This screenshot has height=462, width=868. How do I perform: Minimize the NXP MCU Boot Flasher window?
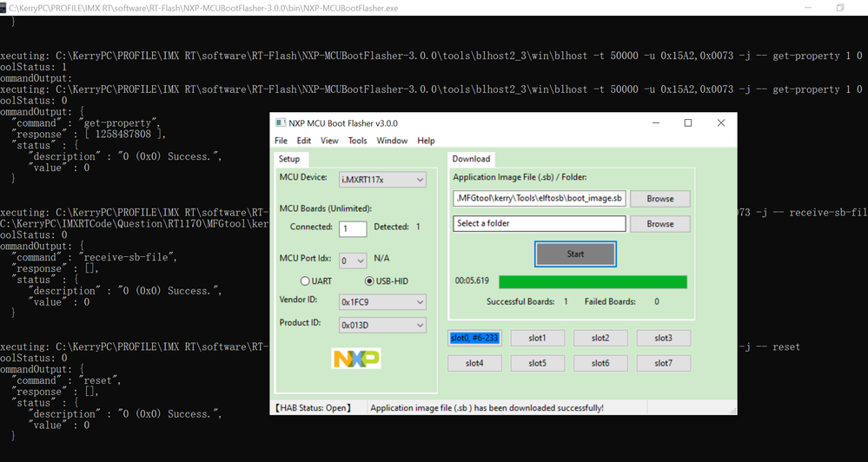coord(656,122)
